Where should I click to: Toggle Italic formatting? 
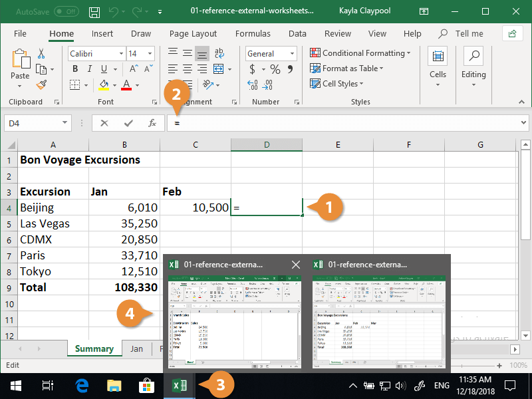point(90,69)
